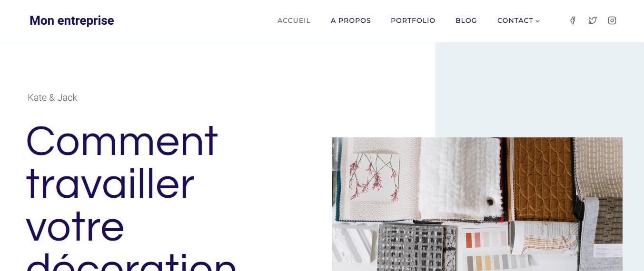
Task: Open the A Propos page
Action: 351,20
